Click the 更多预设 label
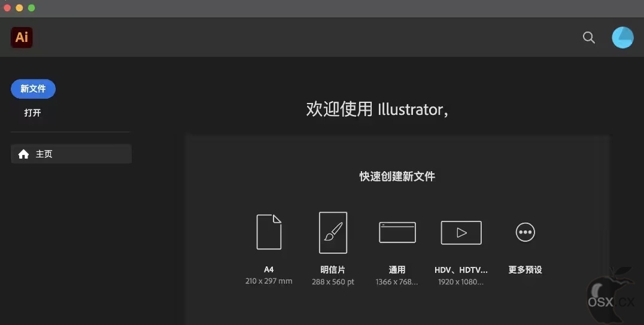 (525, 270)
